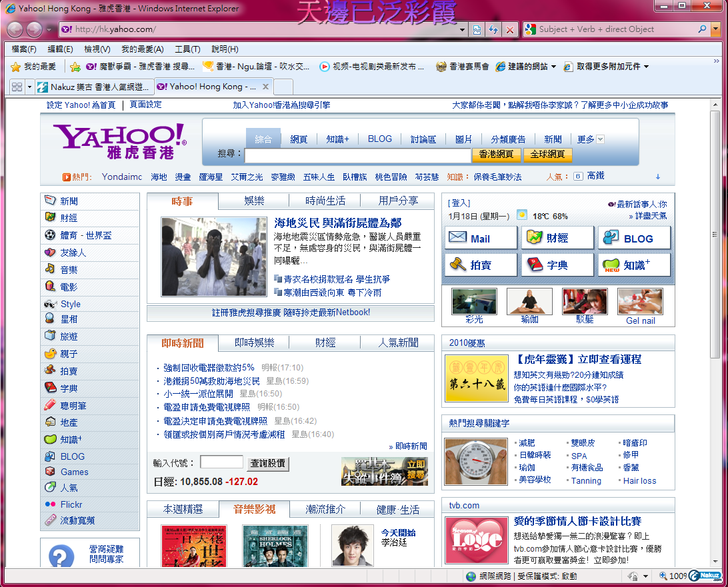
Task: Open the 檢視(V) menu
Action: (x=97, y=49)
